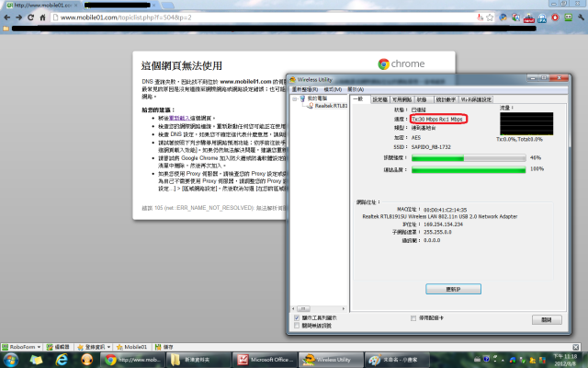Open the Windows Start menu
588x368 pixels.
coord(10,360)
